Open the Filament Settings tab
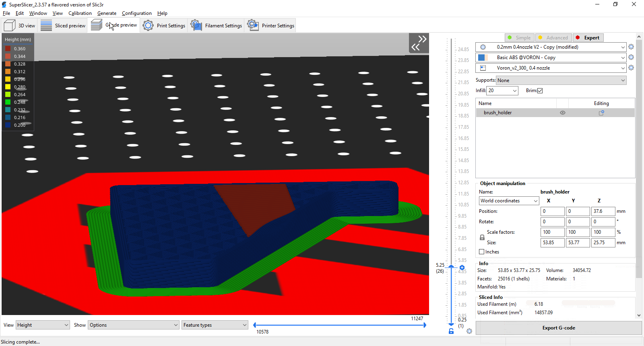The width and height of the screenshot is (644, 346). coord(216,25)
